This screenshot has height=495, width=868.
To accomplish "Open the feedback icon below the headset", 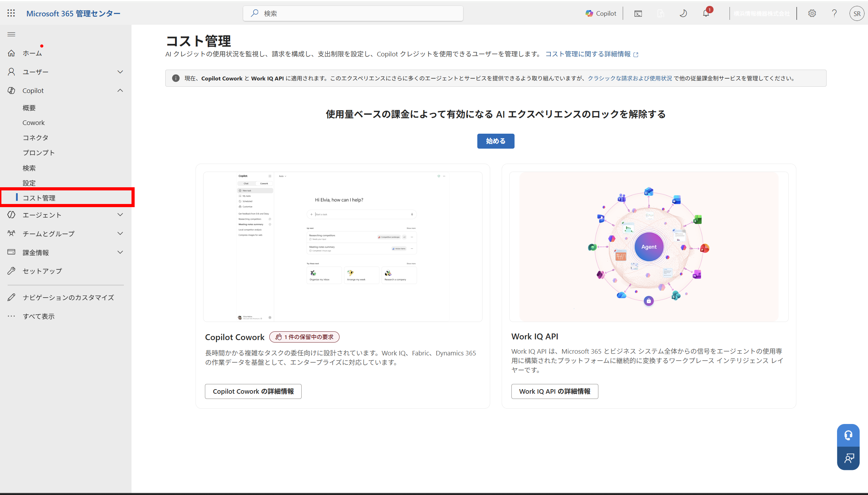I will pos(848,458).
